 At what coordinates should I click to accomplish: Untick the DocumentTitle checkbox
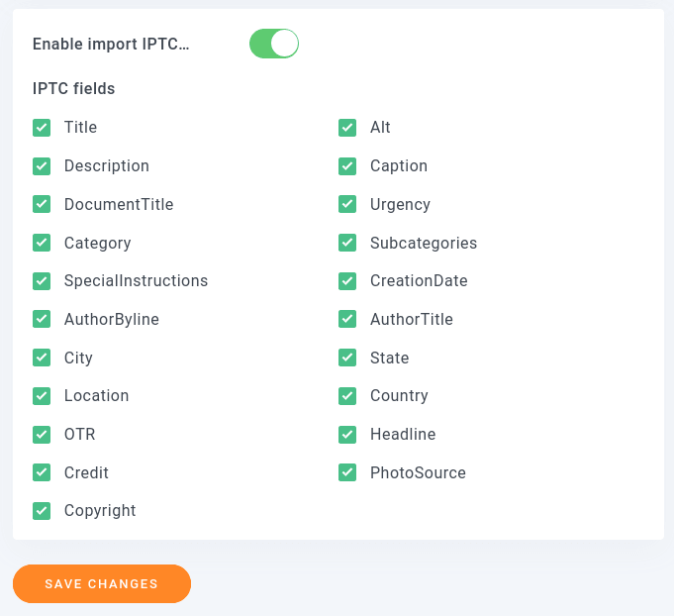42,204
